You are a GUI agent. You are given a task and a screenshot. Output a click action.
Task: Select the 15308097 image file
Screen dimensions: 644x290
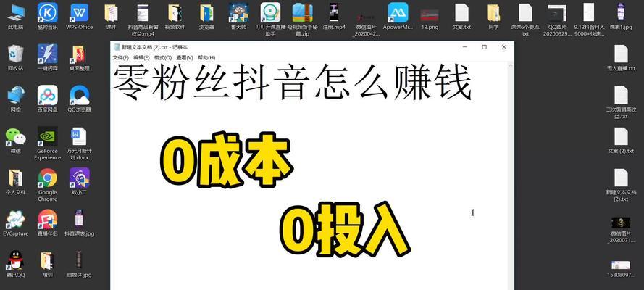[x=621, y=268]
